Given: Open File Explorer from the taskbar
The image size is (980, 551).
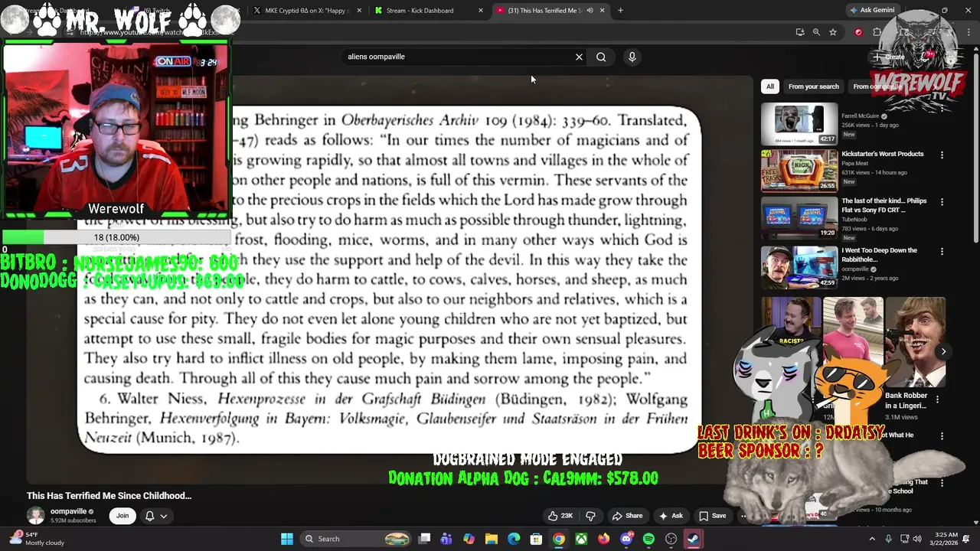Looking at the screenshot, I should point(492,539).
